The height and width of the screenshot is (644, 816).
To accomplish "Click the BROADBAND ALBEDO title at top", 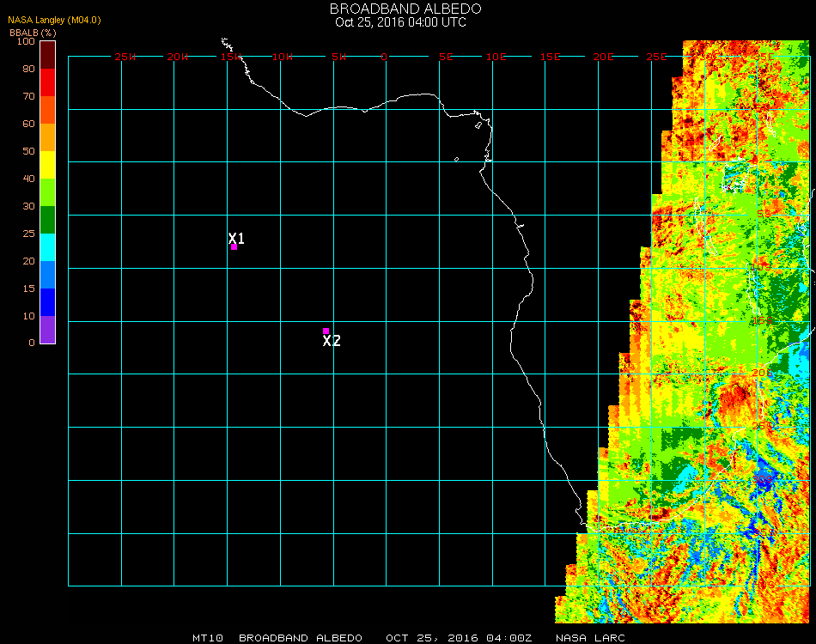I will click(x=405, y=9).
